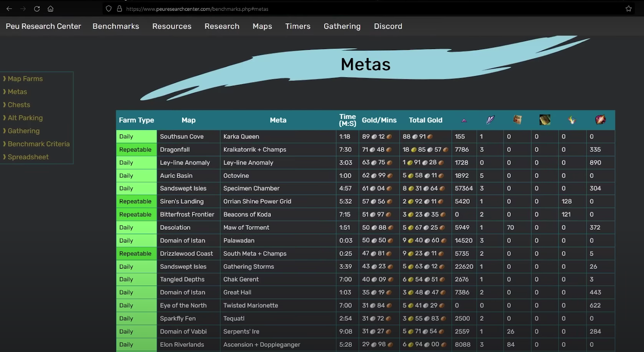Viewport: 644px width, 352px height.
Task: Open the Discord link in navigation
Action: tap(388, 26)
